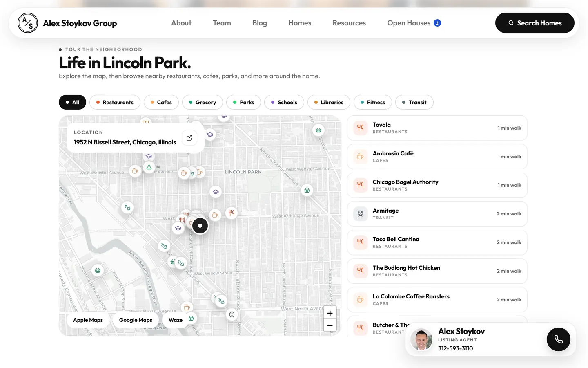Select cafe marker above the Waze button
This screenshot has height=368, width=588.
(x=187, y=307)
